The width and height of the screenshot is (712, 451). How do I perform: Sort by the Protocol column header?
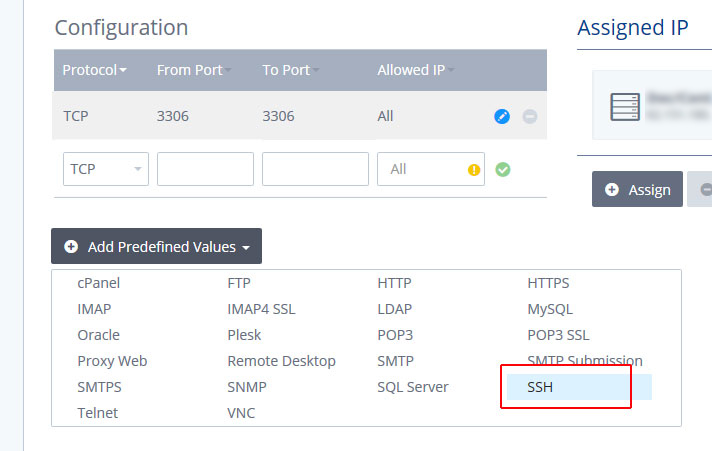click(x=94, y=70)
